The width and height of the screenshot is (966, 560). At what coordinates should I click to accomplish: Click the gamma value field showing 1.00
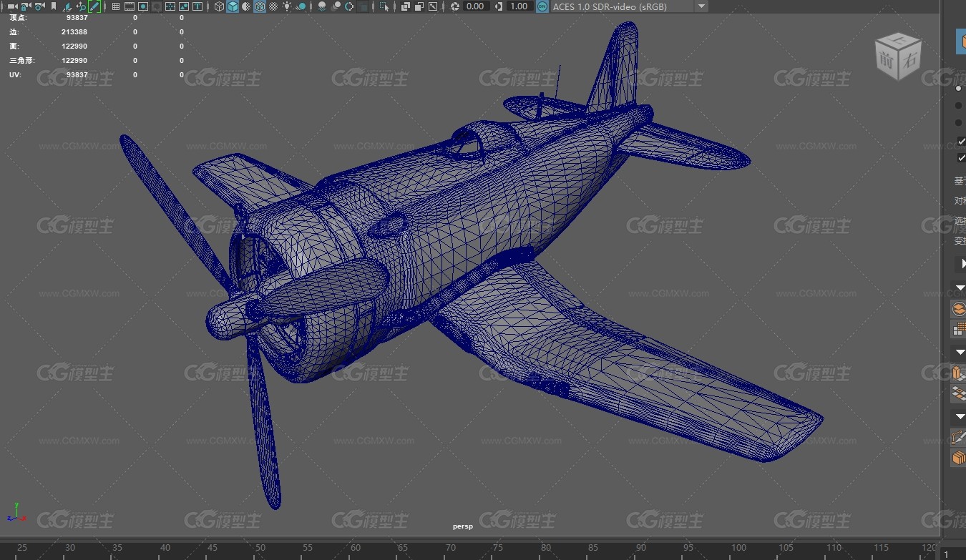[x=519, y=6]
